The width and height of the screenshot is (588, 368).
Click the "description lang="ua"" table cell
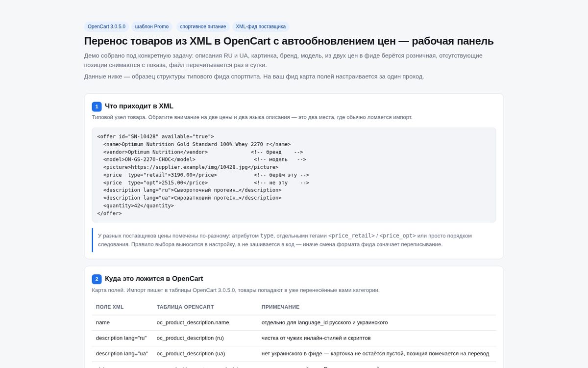pos(122,353)
